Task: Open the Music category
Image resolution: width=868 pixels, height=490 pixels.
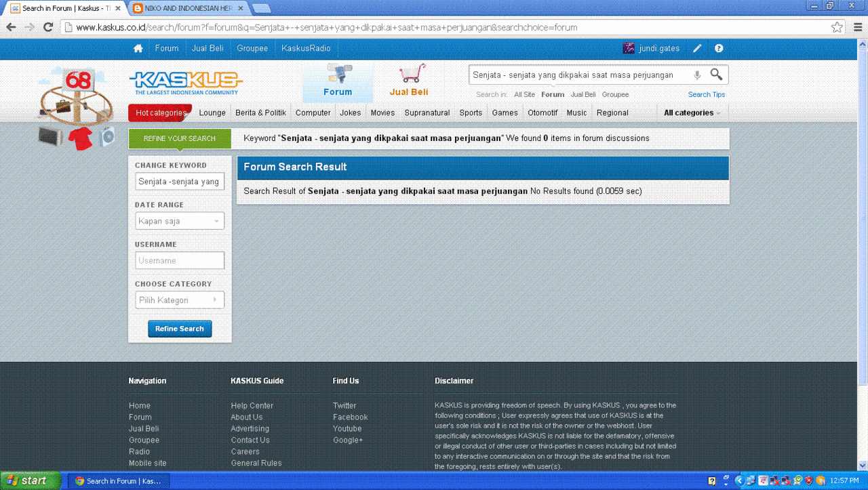Action: 577,113
